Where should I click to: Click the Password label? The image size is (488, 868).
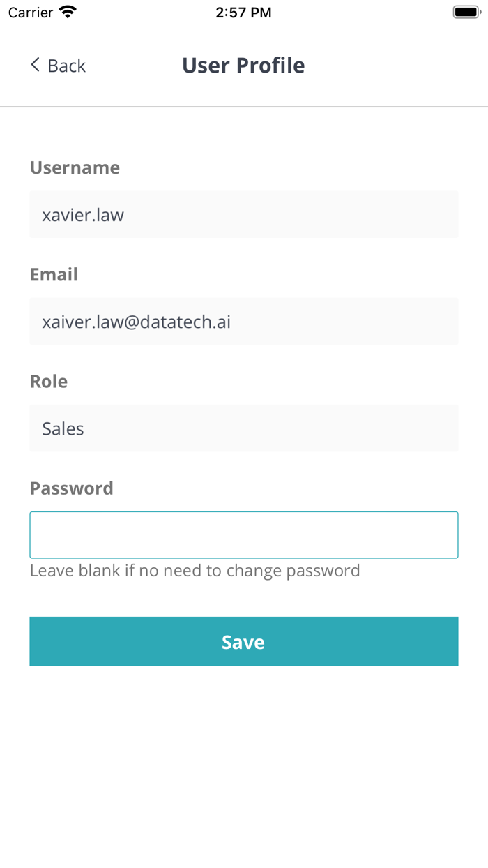tap(71, 488)
